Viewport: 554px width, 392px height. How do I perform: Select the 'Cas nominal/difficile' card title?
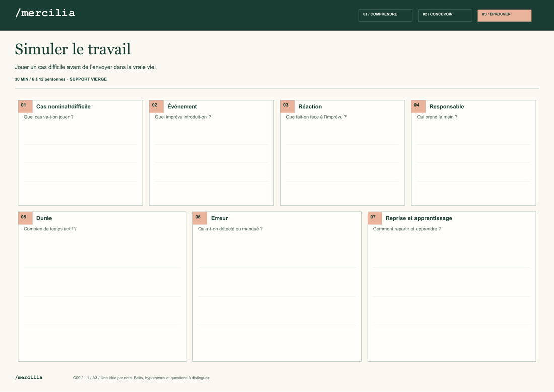pyautogui.click(x=63, y=106)
